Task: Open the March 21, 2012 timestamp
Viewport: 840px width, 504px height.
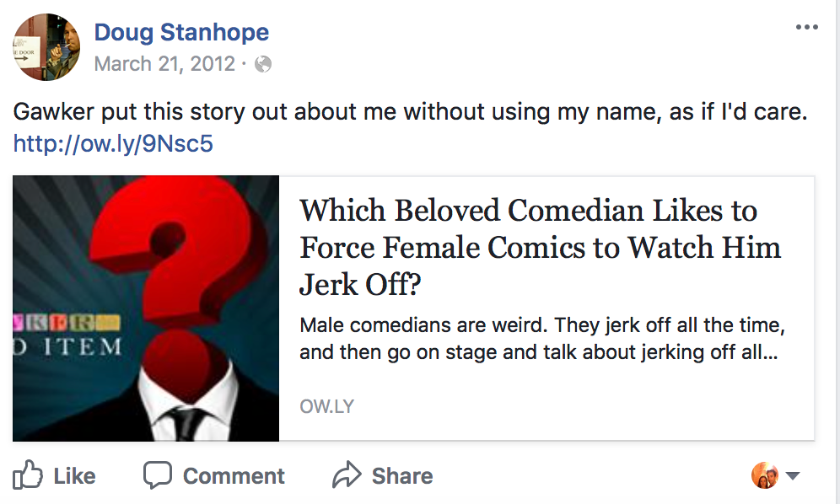Action: click(164, 64)
